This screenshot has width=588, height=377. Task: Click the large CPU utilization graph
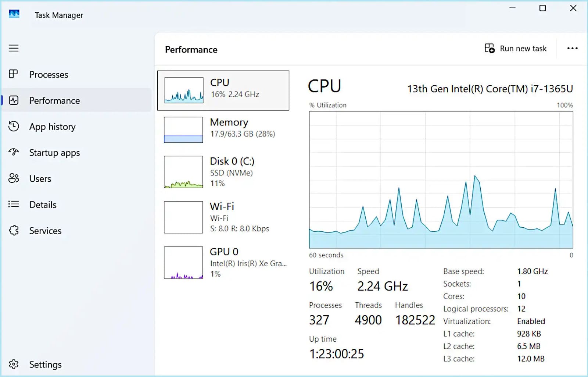tap(441, 180)
